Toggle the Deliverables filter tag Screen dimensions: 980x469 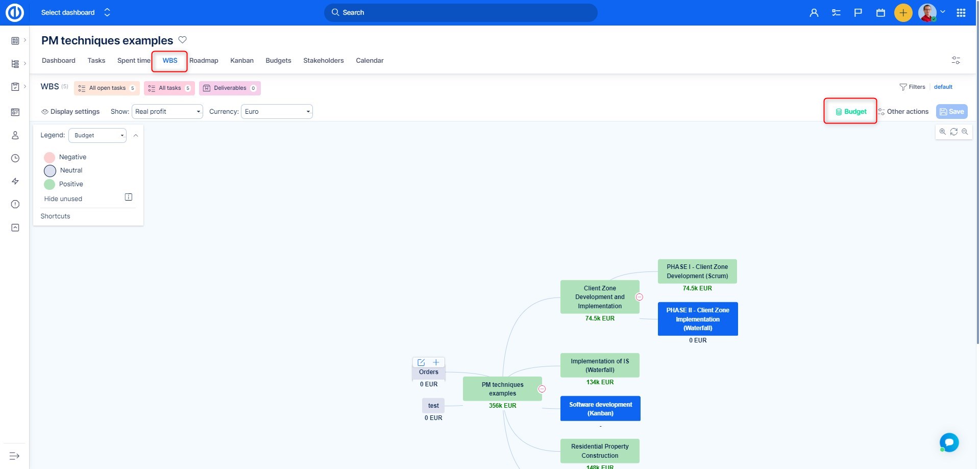pos(230,88)
